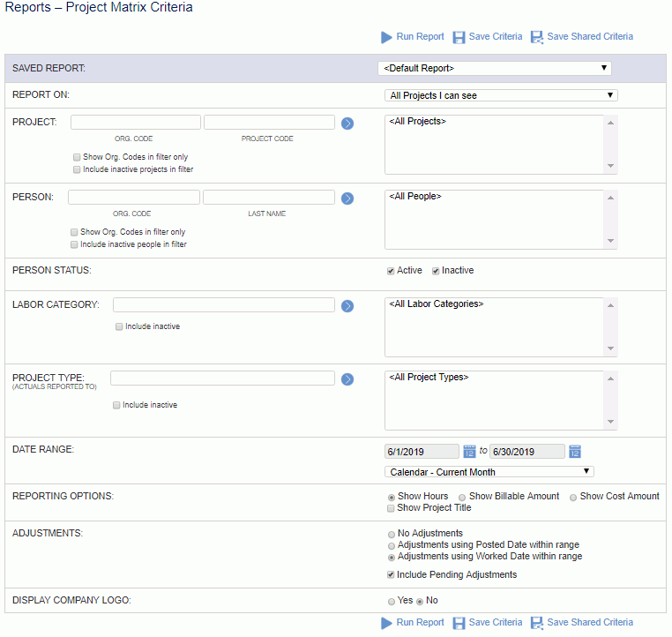Open the Saved Report dropdown
This screenshot has width=672, height=637.
[x=494, y=68]
